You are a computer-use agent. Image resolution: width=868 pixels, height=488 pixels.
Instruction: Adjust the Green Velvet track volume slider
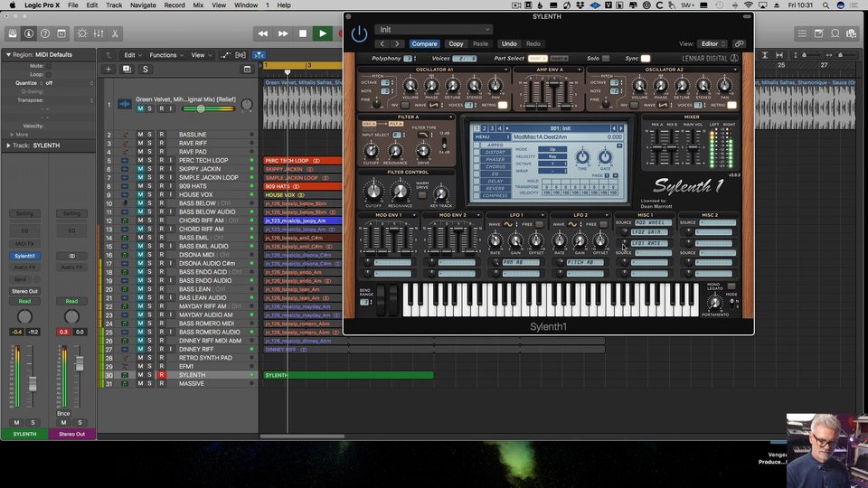[x=202, y=109]
